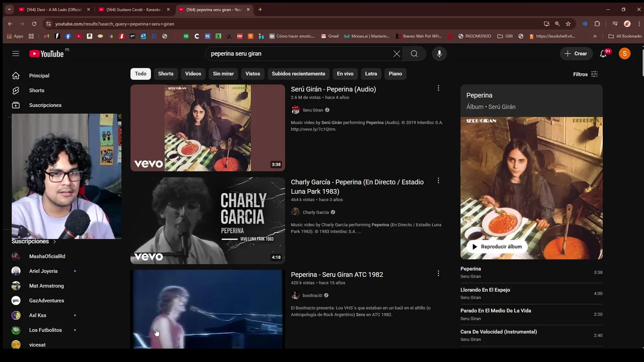This screenshot has height=362, width=644.
Task: Bookmark this page with the star icon
Action: point(568,24)
